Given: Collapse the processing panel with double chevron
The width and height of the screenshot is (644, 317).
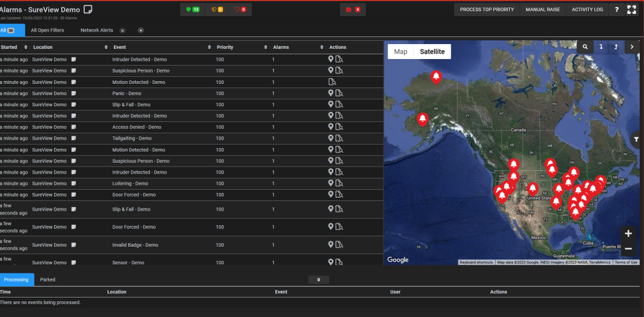Looking at the screenshot, I should [x=319, y=280].
